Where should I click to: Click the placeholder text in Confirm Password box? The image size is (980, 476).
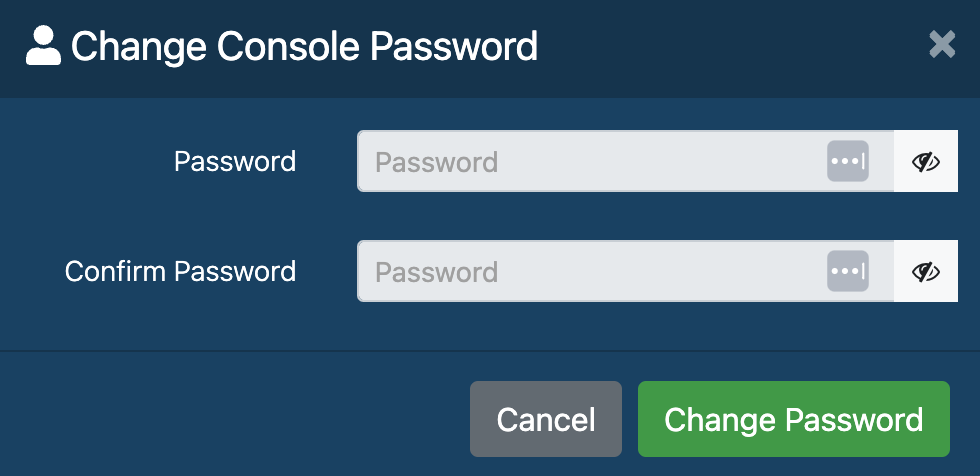click(436, 272)
